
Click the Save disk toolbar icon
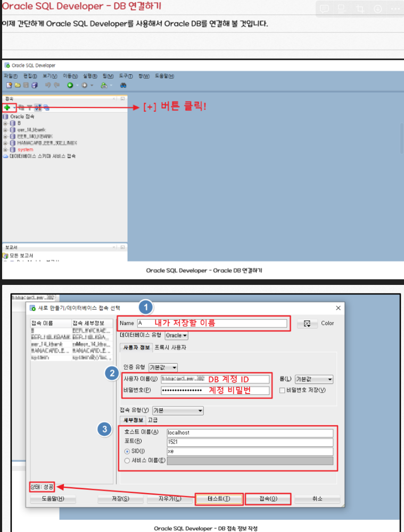[x=26, y=85]
